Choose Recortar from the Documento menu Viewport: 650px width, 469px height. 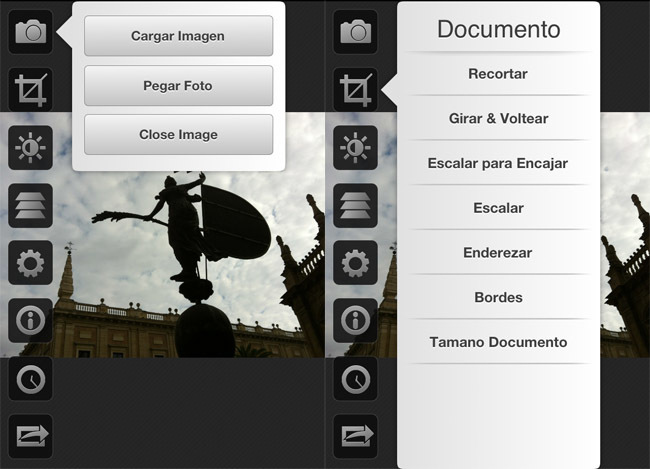coord(498,74)
